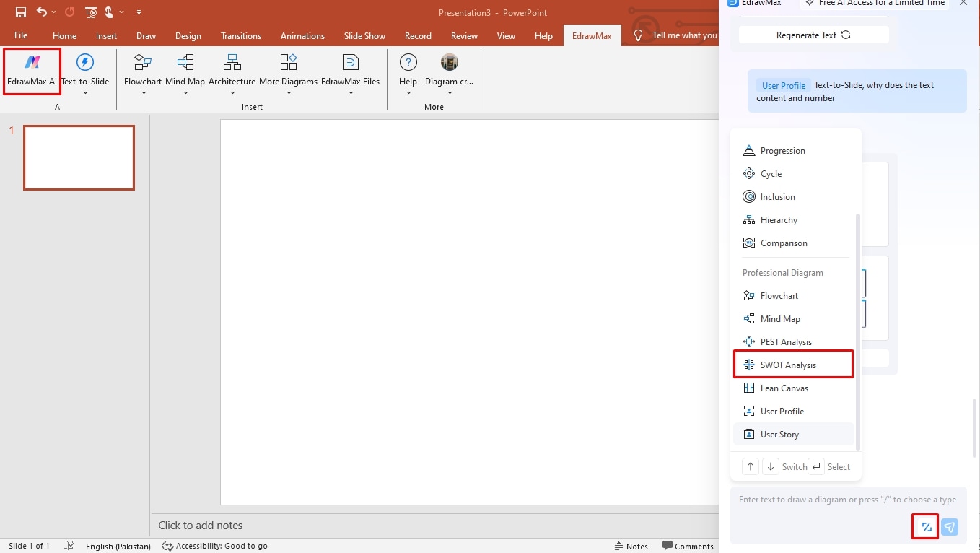This screenshot has width=980, height=553.
Task: Open EdrawMax Files in the ribbon
Action: [x=351, y=70]
